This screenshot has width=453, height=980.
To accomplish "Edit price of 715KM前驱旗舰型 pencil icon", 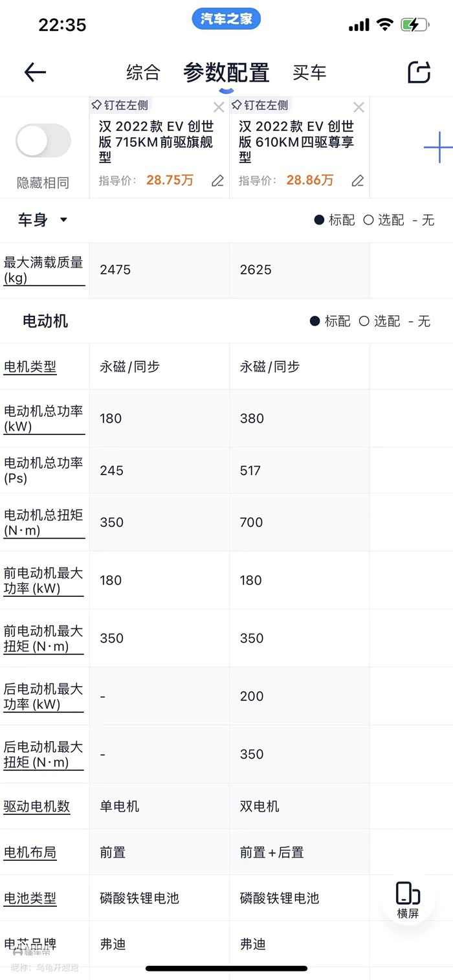I will pos(217,181).
